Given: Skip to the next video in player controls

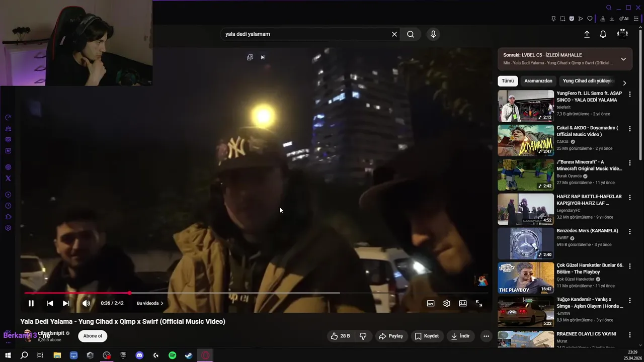Looking at the screenshot, I should (x=66, y=303).
